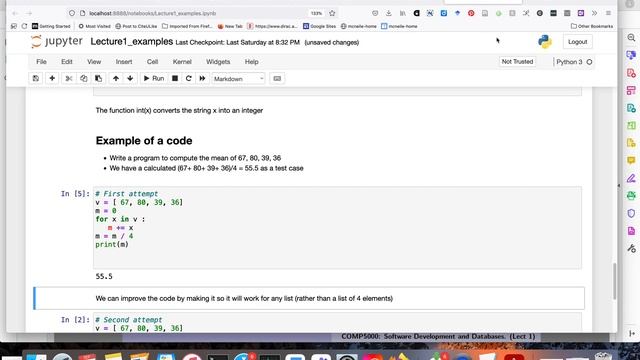Click the Jupyter logo
The image size is (640, 360).
(57, 42)
